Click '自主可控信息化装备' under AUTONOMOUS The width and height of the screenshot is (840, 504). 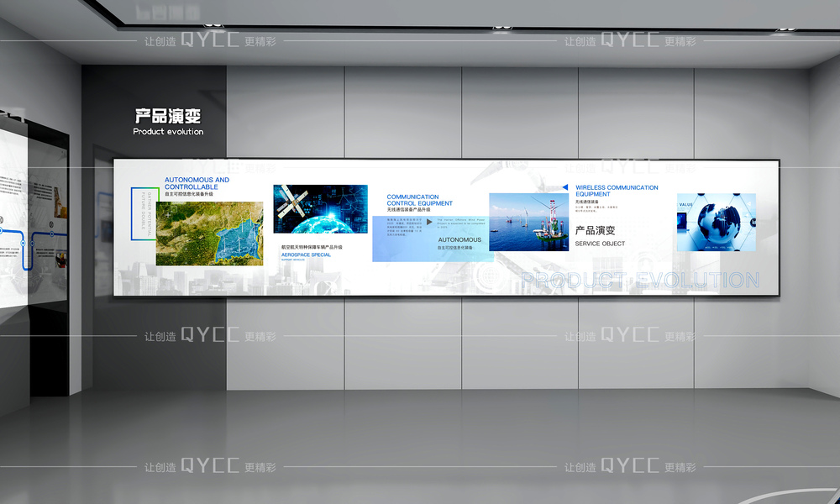[x=455, y=248]
